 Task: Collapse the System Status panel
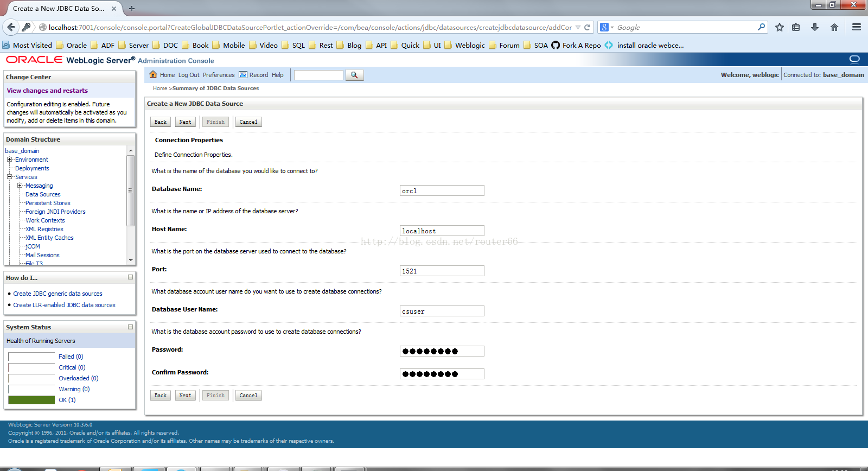(130, 327)
